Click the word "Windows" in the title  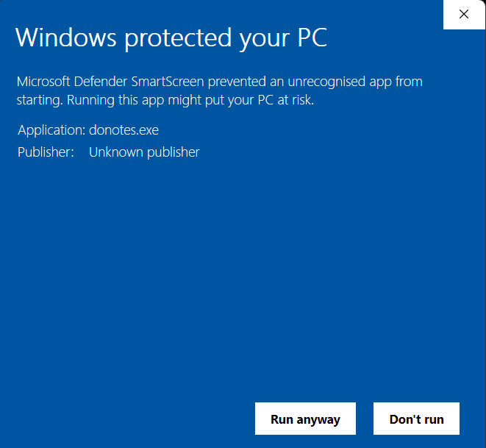66,38
